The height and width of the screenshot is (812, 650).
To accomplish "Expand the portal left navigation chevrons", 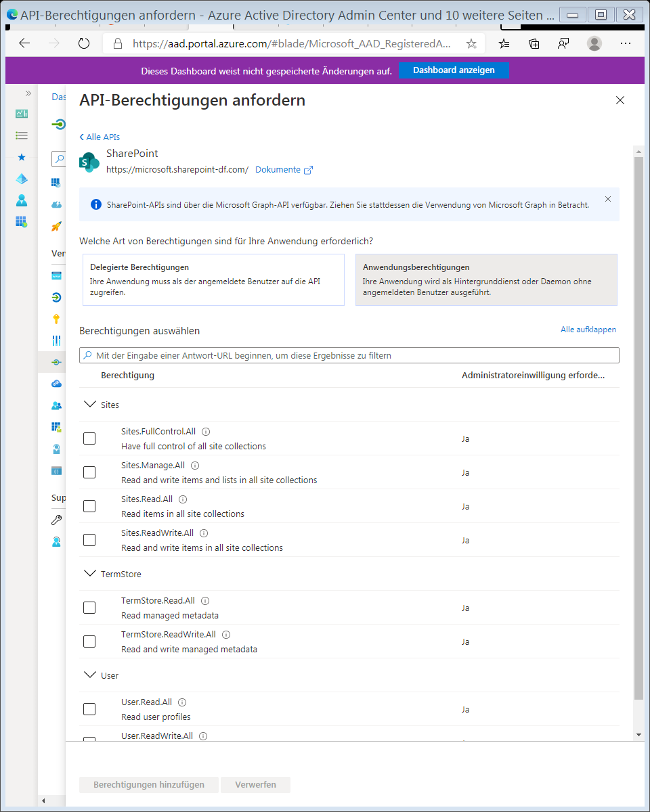I will pos(28,93).
